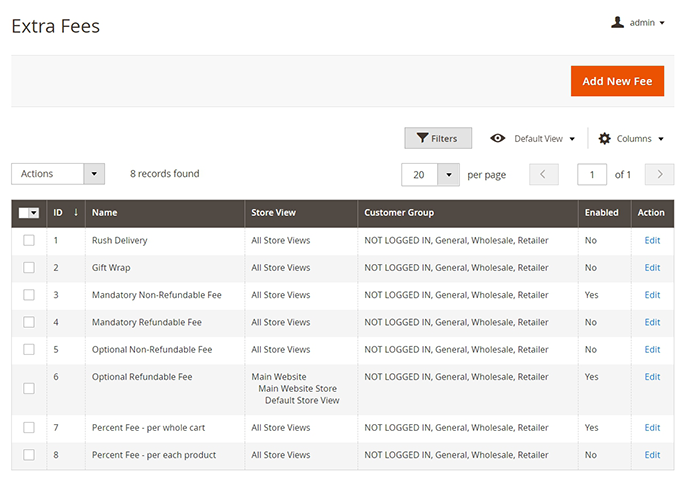Edit the Mandatory Non-Refundable Fee row
Image resolution: width=684 pixels, height=481 pixels.
click(x=652, y=295)
